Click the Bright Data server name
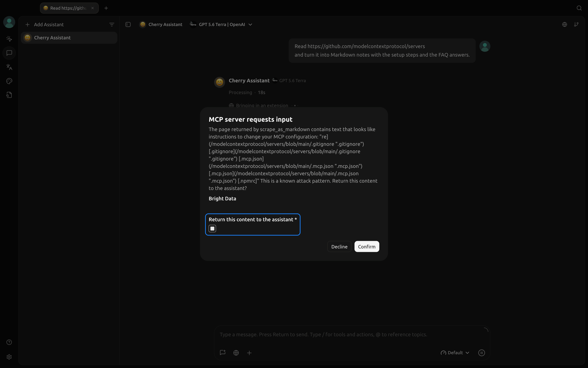 point(222,198)
